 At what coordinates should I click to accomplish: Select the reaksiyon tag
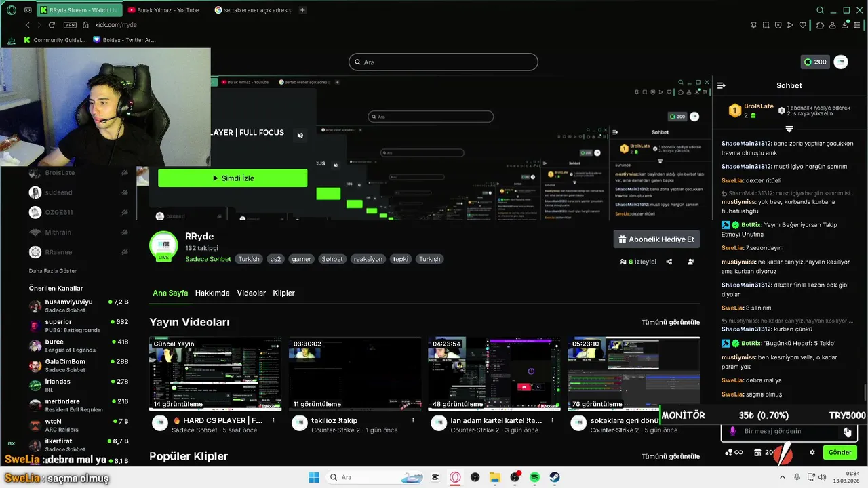[x=368, y=259]
